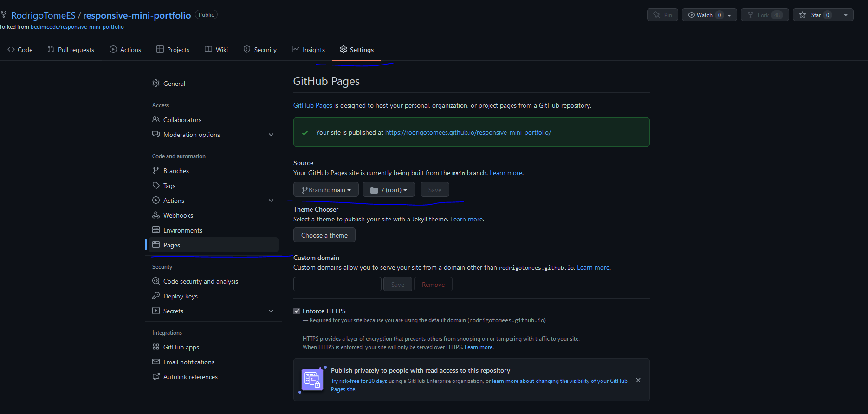Click the Moderation options comment icon
This screenshot has height=414, width=868.
point(156,134)
